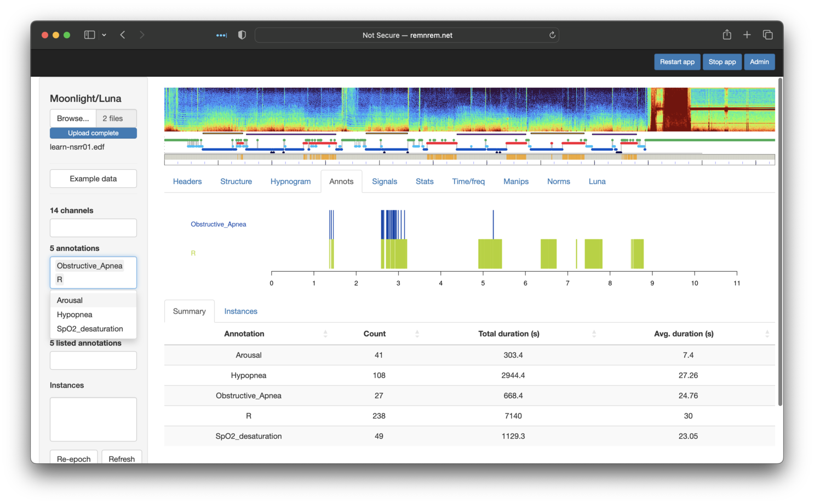Show tab overview icon
814x504 pixels.
click(767, 35)
